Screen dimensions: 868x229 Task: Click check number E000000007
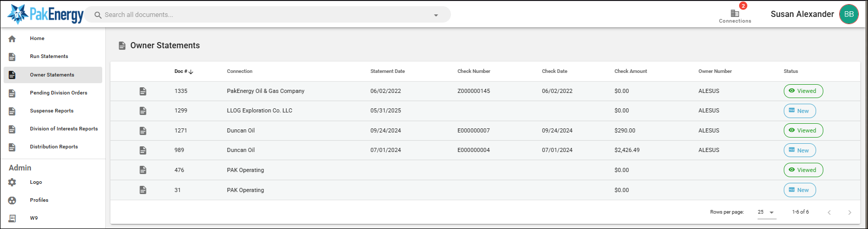(474, 131)
